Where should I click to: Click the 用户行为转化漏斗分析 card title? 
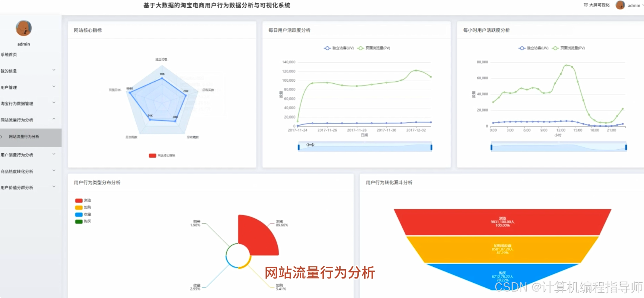[389, 182]
